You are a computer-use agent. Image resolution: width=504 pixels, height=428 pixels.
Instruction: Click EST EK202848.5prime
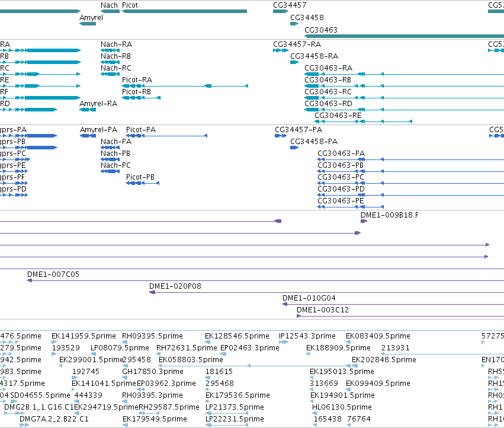click(355, 366)
